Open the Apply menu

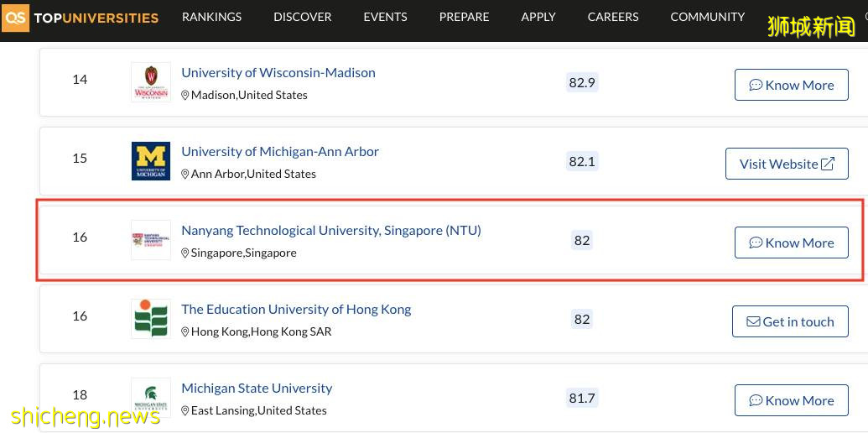[x=538, y=17]
